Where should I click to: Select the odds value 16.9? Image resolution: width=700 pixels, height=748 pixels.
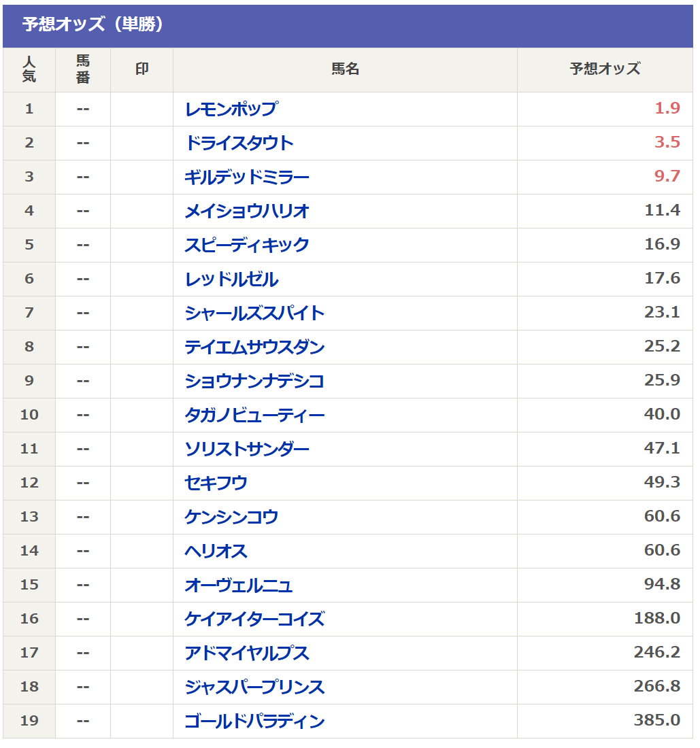(x=663, y=244)
